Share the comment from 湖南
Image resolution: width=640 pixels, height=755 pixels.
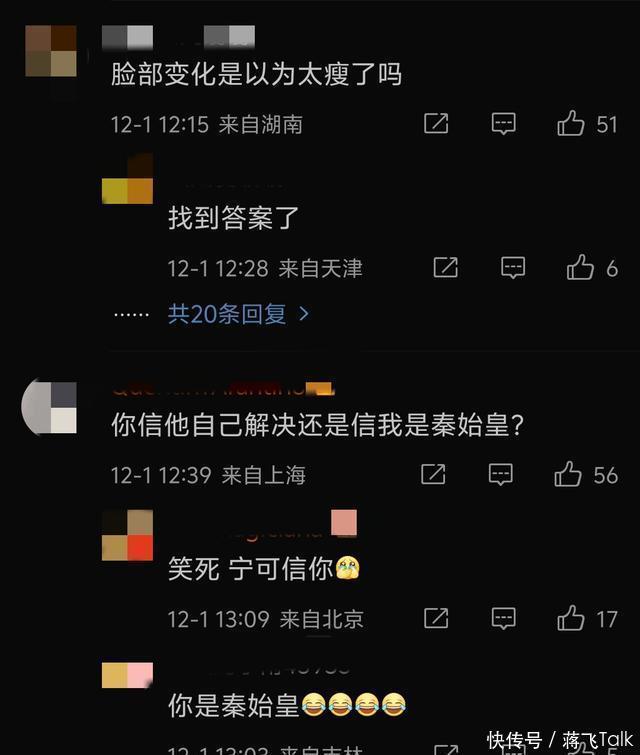tap(436, 124)
